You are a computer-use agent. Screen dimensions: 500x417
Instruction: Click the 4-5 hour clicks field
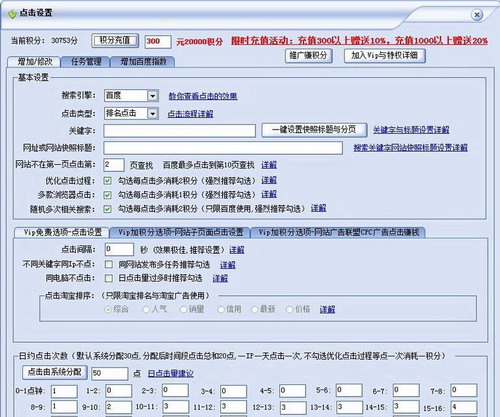click(x=293, y=391)
